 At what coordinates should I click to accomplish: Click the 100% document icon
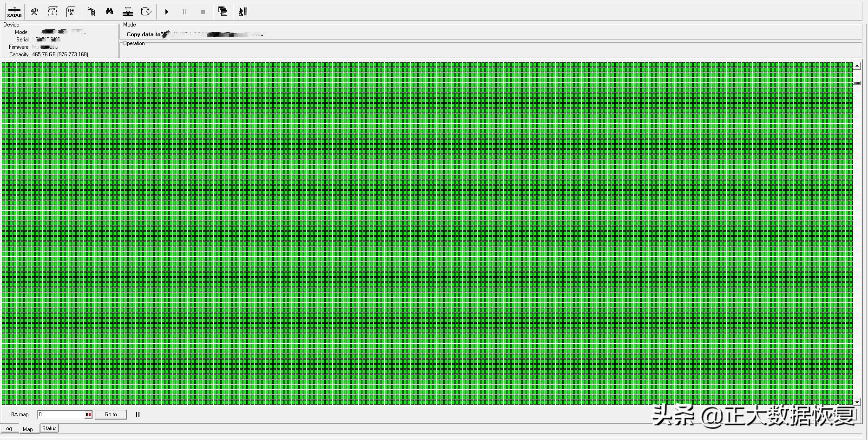71,12
